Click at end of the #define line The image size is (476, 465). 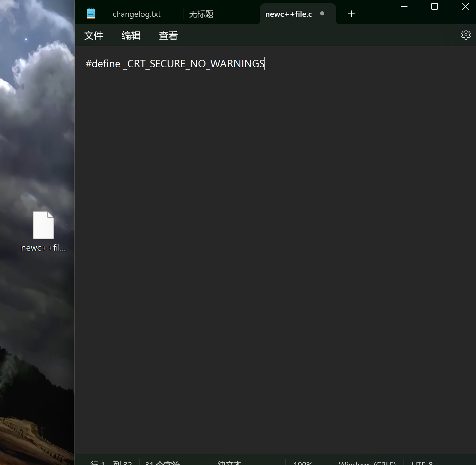coord(264,64)
